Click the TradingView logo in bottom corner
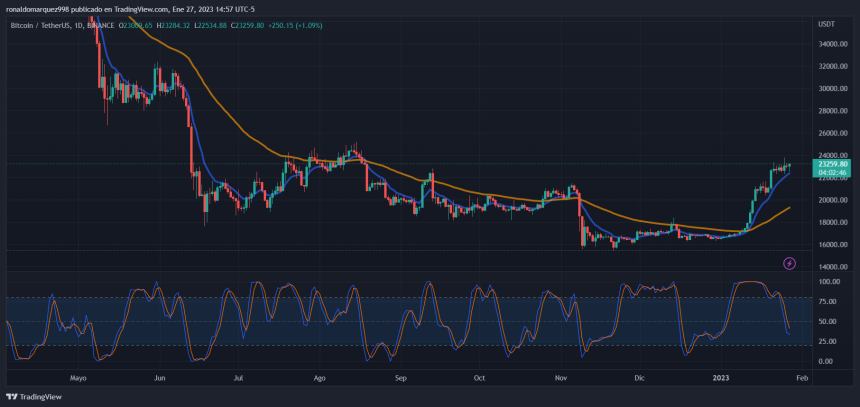Image resolution: width=860 pixels, height=407 pixels. tap(33, 396)
